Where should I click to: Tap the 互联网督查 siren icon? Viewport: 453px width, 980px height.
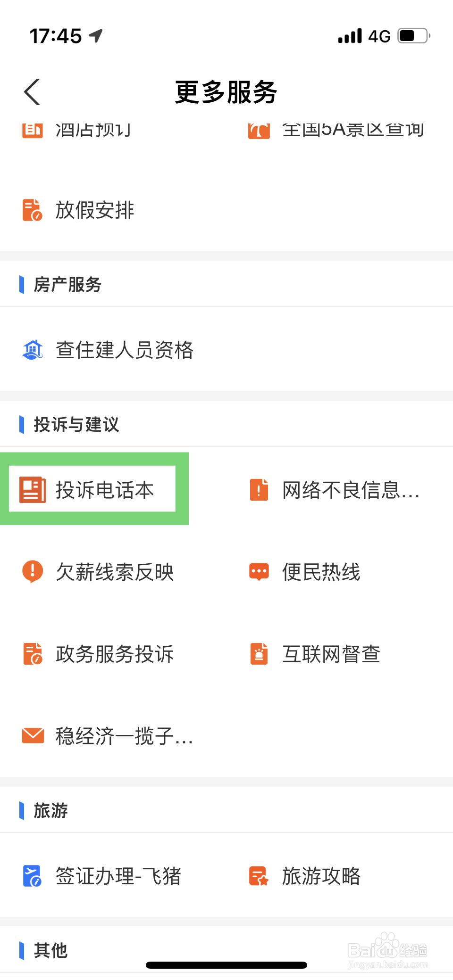click(259, 654)
